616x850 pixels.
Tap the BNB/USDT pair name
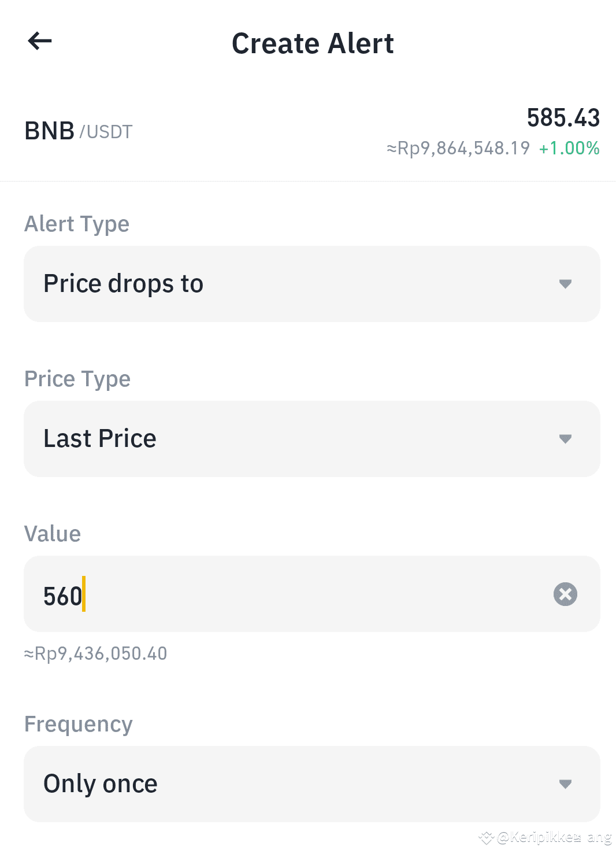(79, 131)
